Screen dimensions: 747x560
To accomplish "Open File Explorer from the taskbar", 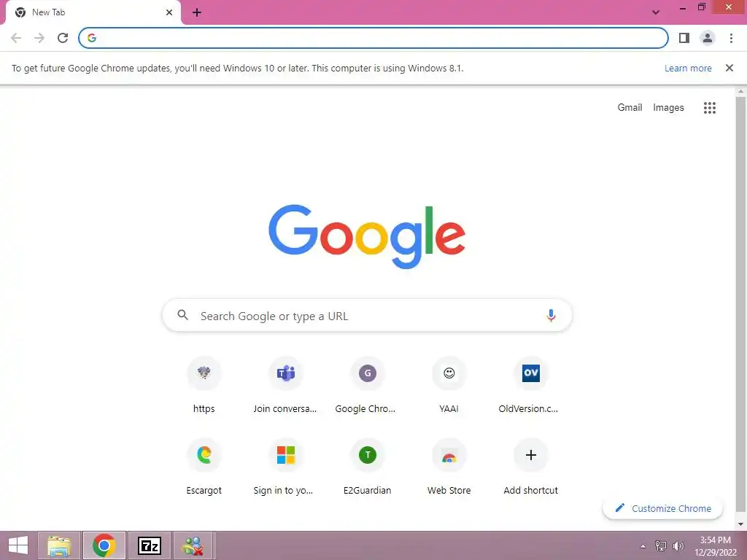I will tap(59, 545).
